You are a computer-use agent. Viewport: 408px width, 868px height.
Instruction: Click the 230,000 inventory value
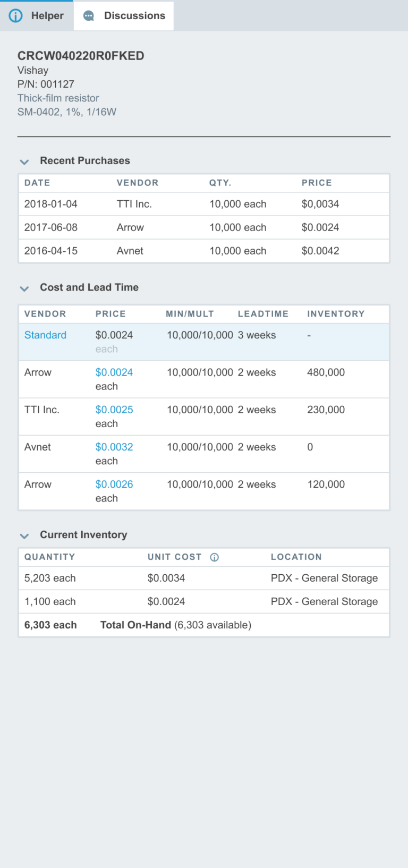326,410
